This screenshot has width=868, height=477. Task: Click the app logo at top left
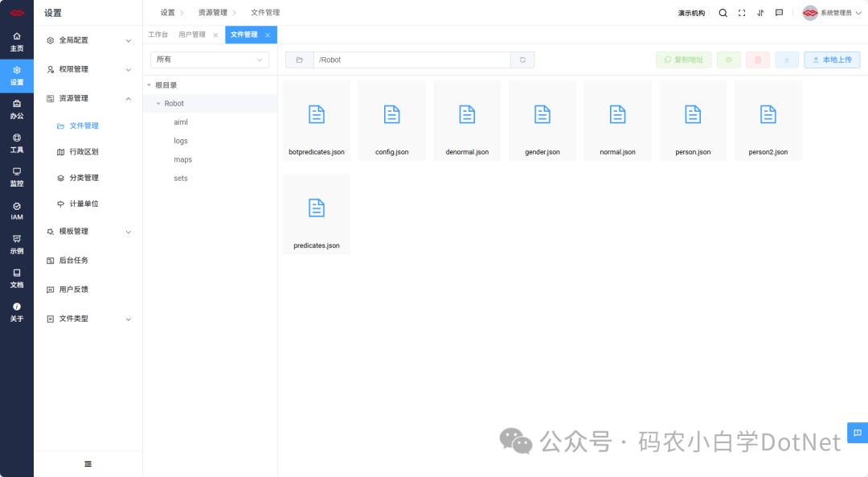pos(17,13)
